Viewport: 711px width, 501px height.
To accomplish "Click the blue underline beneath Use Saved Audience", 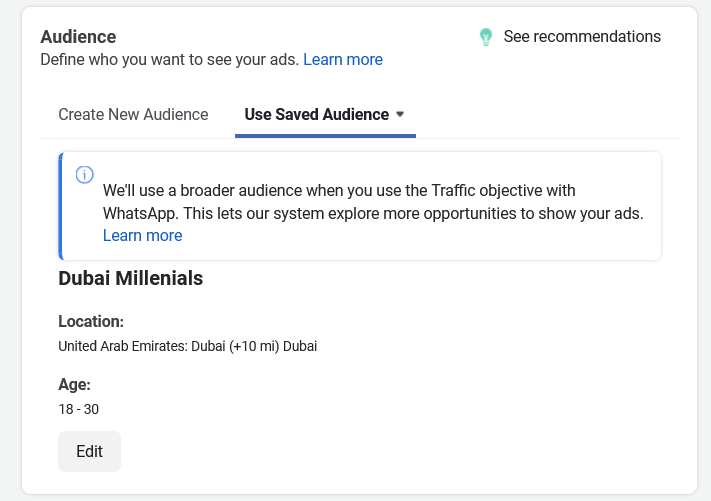I will 325,135.
